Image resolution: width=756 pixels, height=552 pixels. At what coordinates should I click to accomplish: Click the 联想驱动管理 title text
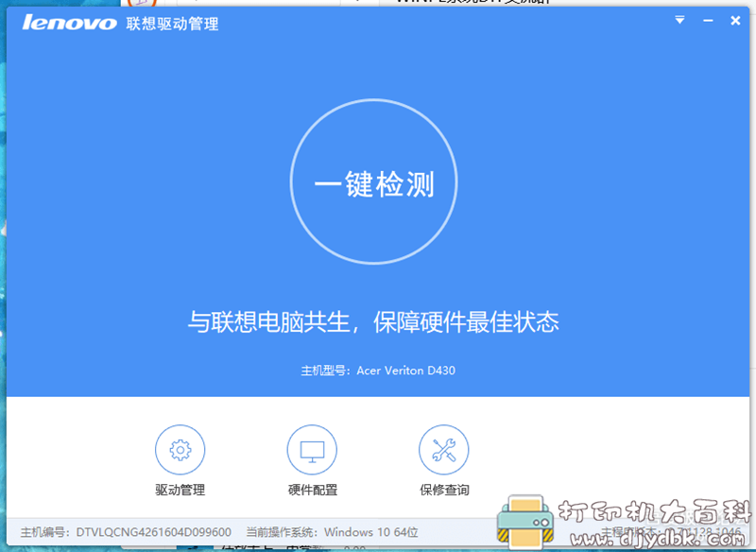coord(172,23)
